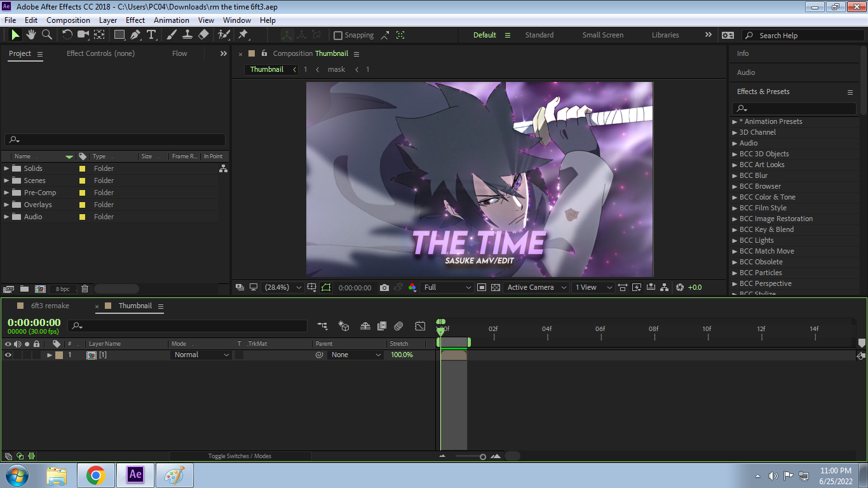Create a new folder in Project panel

pos(24,288)
